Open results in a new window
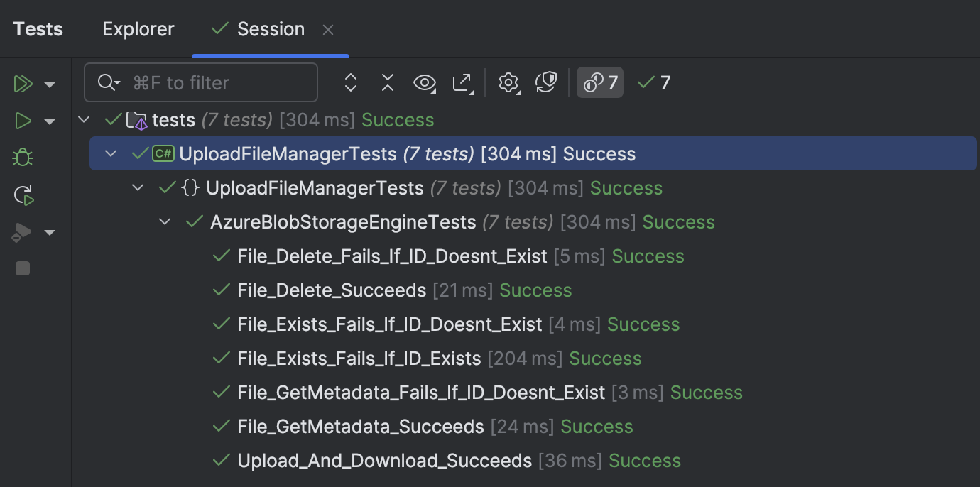This screenshot has width=980, height=487. (463, 82)
